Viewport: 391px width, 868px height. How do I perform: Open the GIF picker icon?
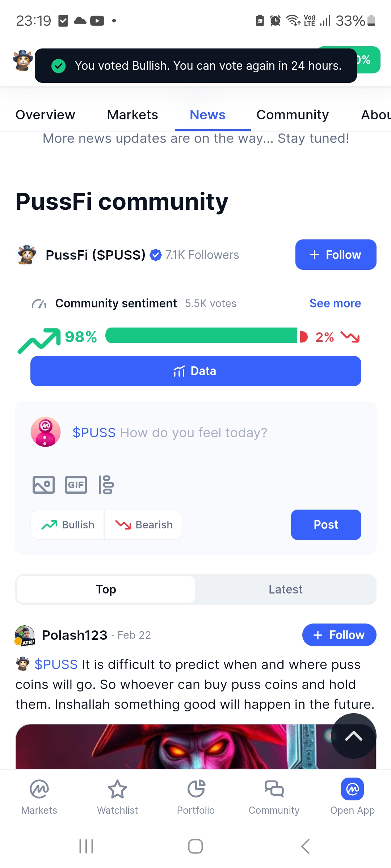click(76, 485)
